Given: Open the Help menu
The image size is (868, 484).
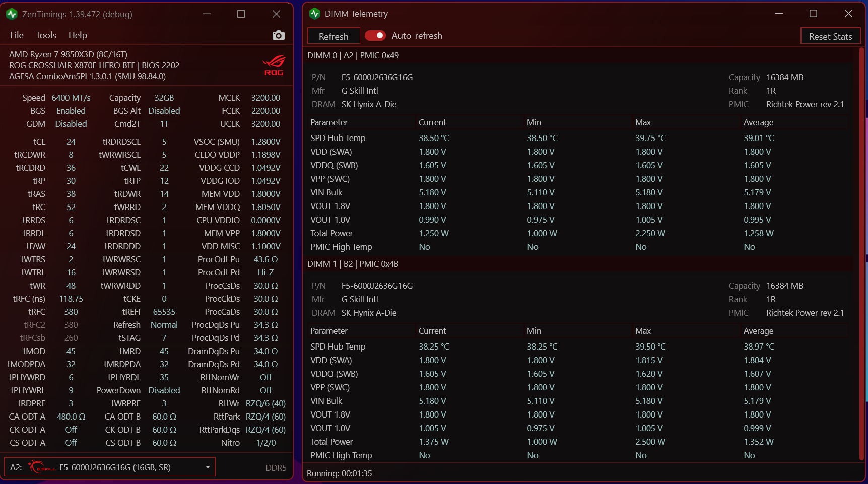Looking at the screenshot, I should [78, 35].
